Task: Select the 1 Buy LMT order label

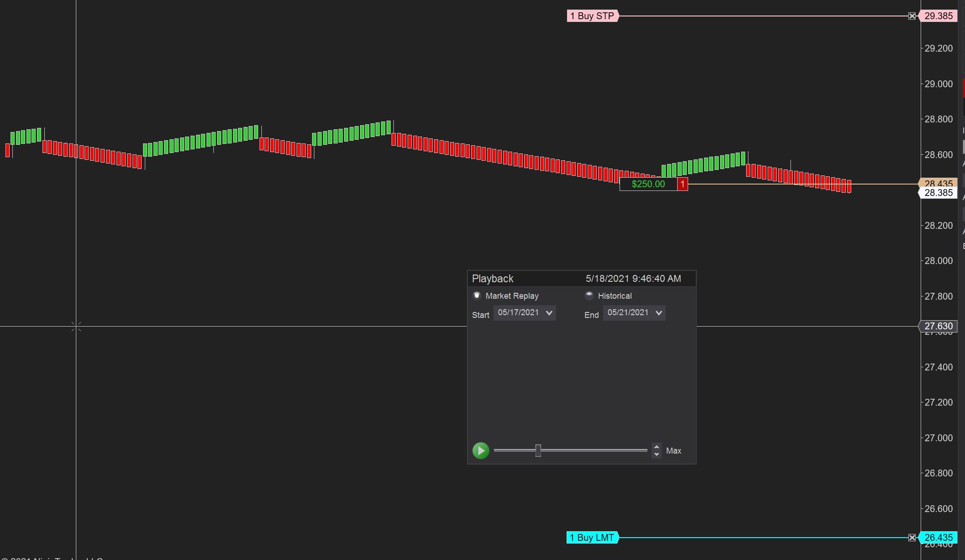Action: [592, 538]
